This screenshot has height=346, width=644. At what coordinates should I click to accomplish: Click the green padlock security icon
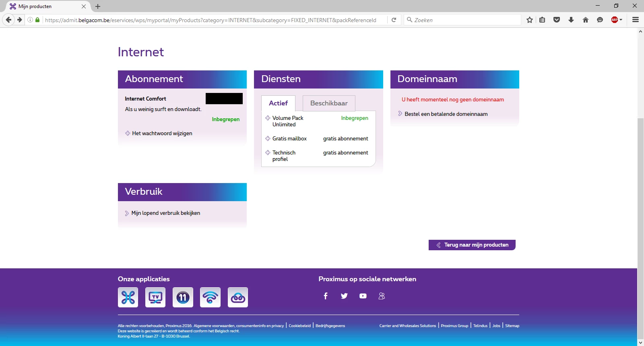click(37, 20)
